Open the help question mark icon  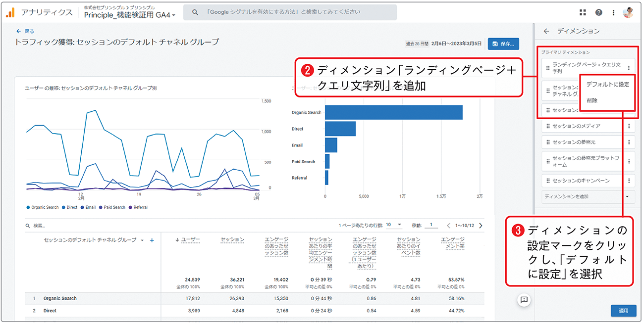coord(599,12)
